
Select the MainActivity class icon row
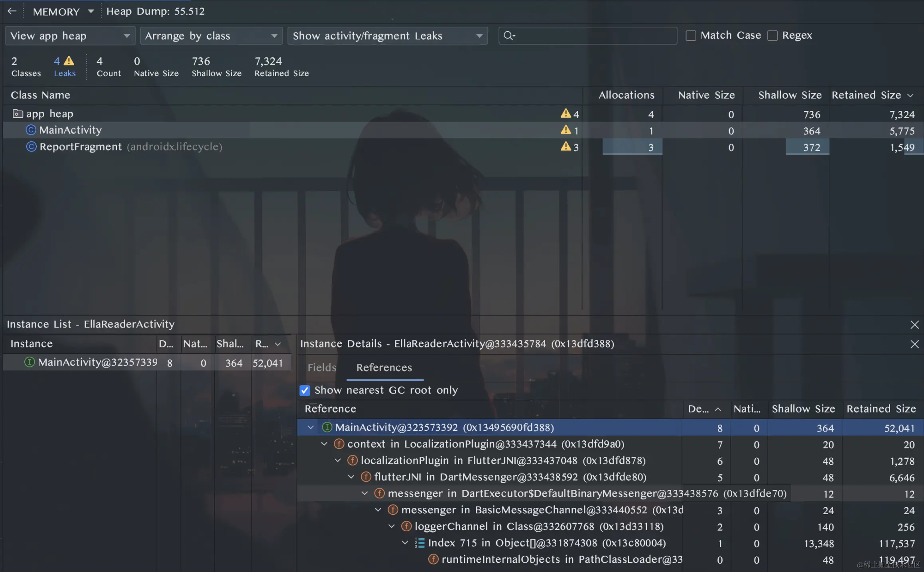click(x=463, y=130)
